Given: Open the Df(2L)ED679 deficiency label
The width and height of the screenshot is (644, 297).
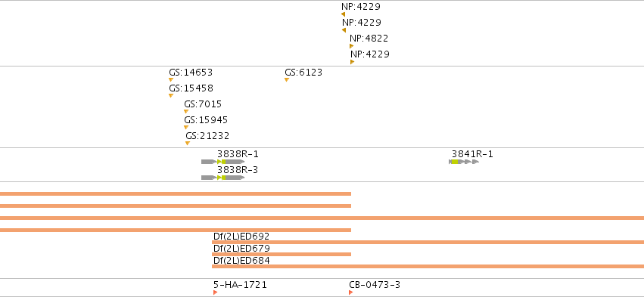Looking at the screenshot, I should (241, 249).
